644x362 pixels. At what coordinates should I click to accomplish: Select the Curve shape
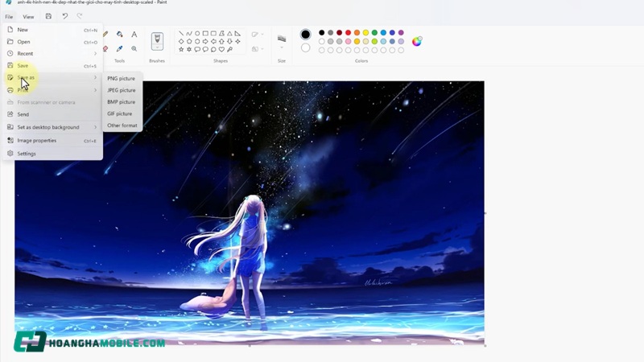pyautogui.click(x=189, y=33)
